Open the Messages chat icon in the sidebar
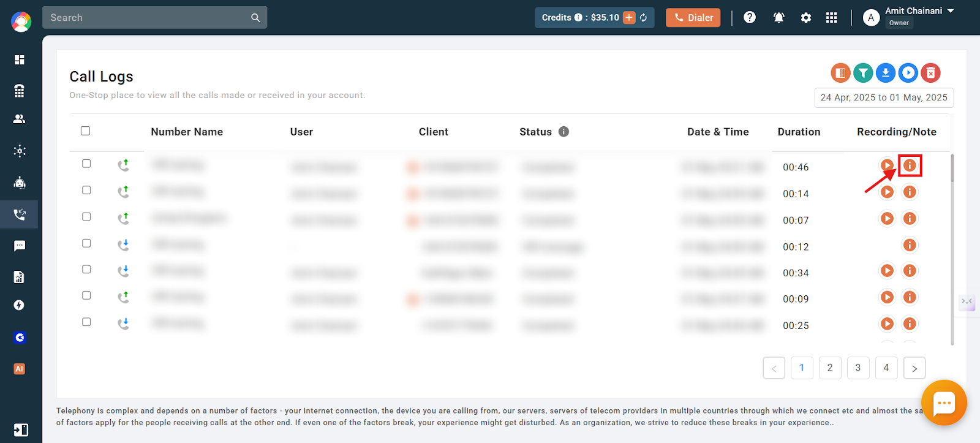This screenshot has width=980, height=443. pos(20,246)
